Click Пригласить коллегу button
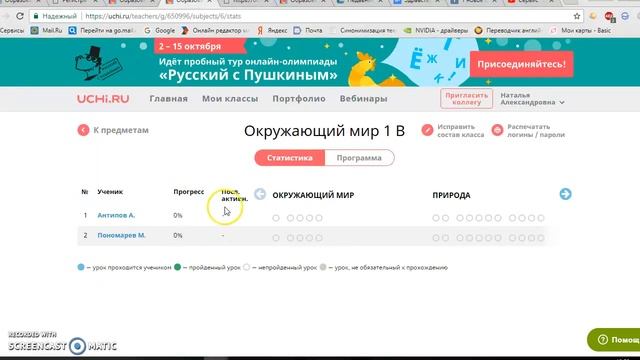This screenshot has width=640, height=360. point(466,98)
